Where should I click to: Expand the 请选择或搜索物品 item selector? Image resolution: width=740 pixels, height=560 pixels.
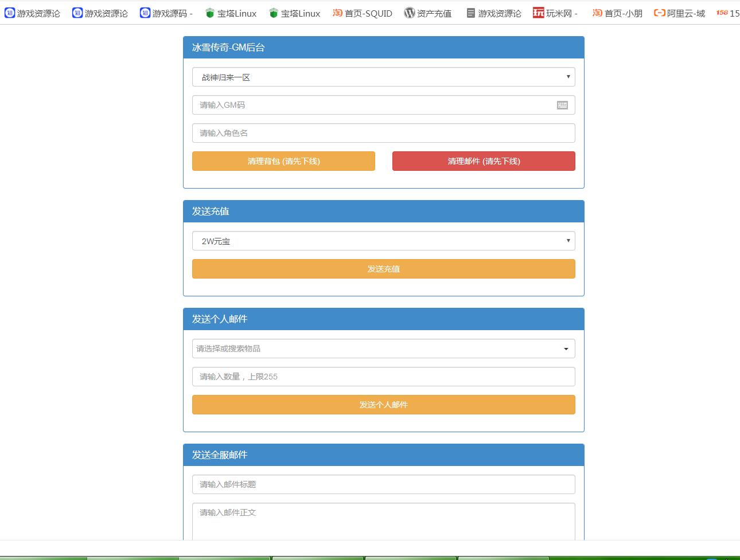(x=383, y=348)
